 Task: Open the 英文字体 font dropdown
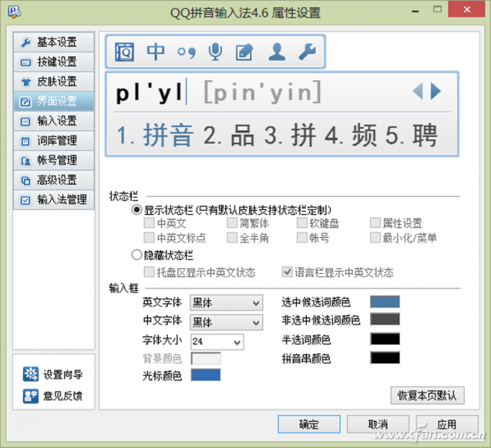click(x=227, y=302)
